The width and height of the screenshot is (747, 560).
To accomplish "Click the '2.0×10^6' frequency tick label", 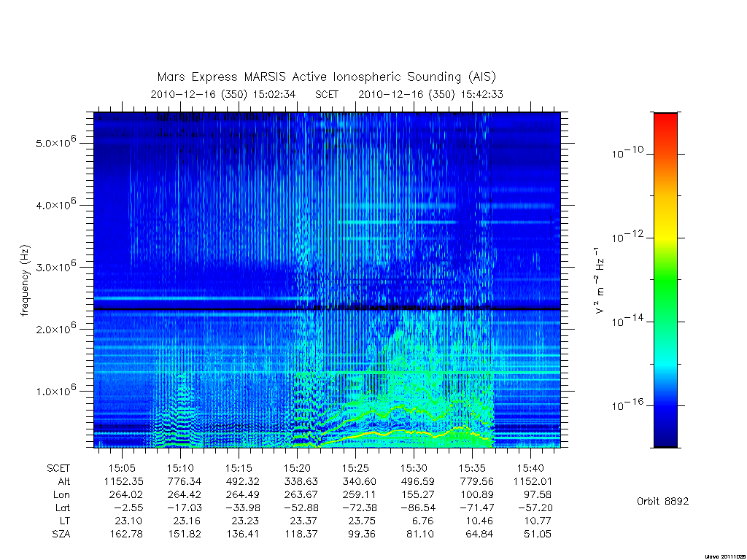I will (55, 327).
